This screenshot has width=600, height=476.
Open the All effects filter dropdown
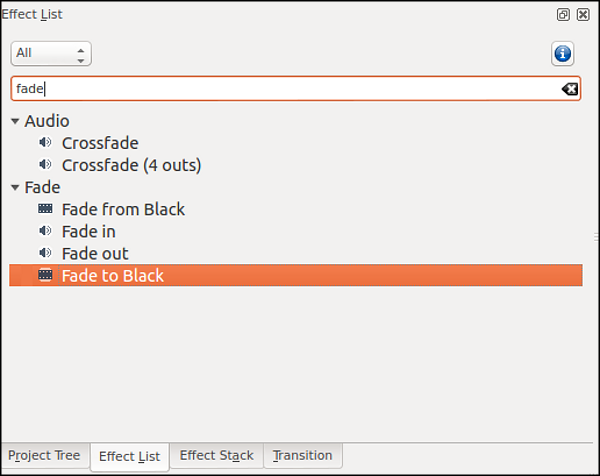pos(51,53)
